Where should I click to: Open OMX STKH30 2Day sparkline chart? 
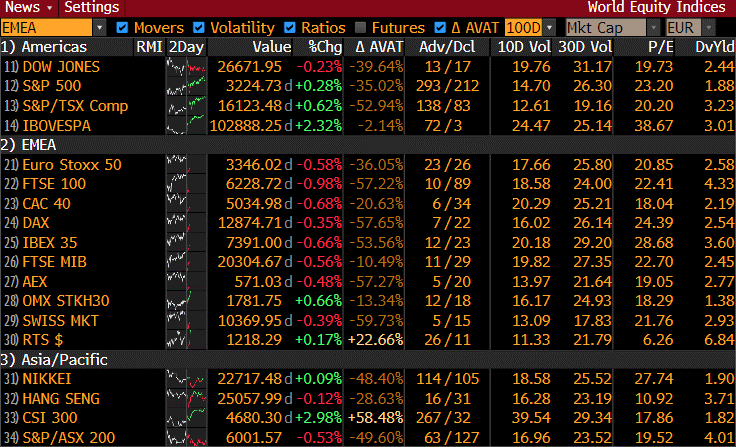pyautogui.click(x=187, y=301)
